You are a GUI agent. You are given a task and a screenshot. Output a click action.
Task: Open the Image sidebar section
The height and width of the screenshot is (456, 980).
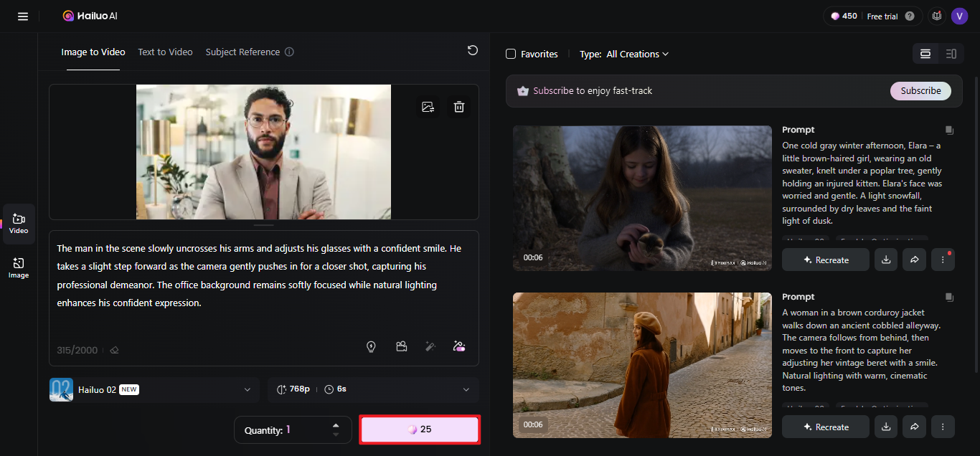pyautogui.click(x=19, y=268)
